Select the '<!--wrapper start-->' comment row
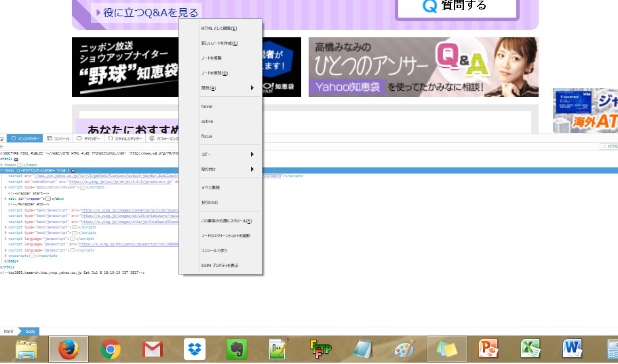The width and height of the screenshot is (618, 364). point(28,193)
